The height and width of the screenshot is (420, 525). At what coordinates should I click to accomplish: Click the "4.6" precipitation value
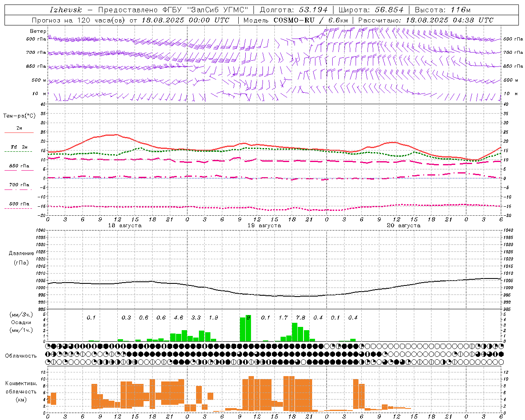178,318
